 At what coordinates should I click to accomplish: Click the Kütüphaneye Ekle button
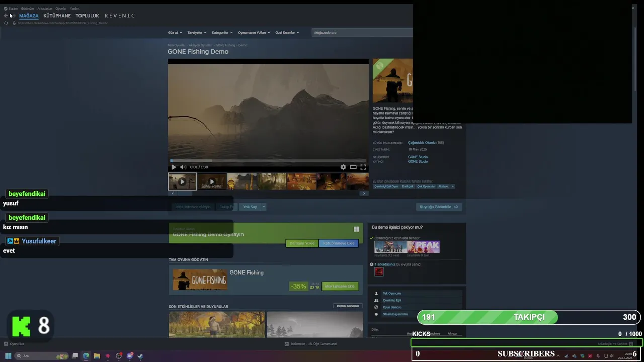(339, 243)
